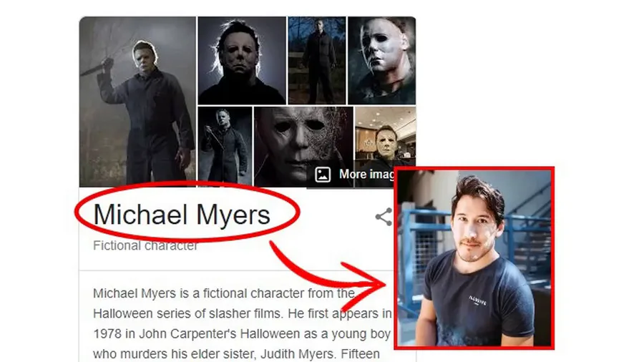Click the Fictional character subtitle
This screenshot has height=362, width=644.
pyautogui.click(x=145, y=245)
